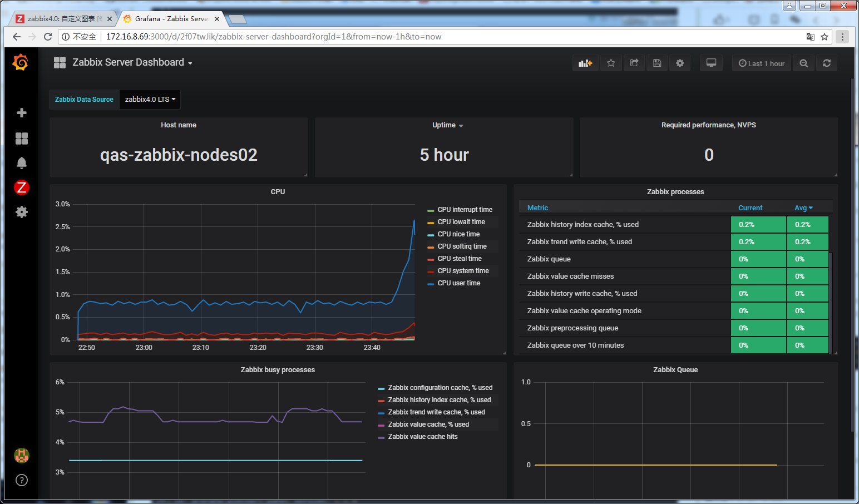
Task: Open Alerting bell icon in sidebar
Action: pyautogui.click(x=22, y=163)
